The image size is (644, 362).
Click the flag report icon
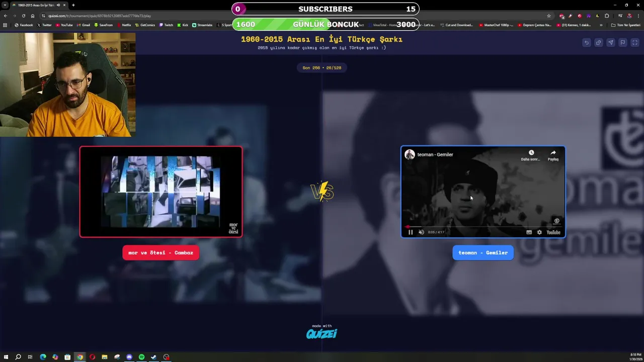[622, 43]
